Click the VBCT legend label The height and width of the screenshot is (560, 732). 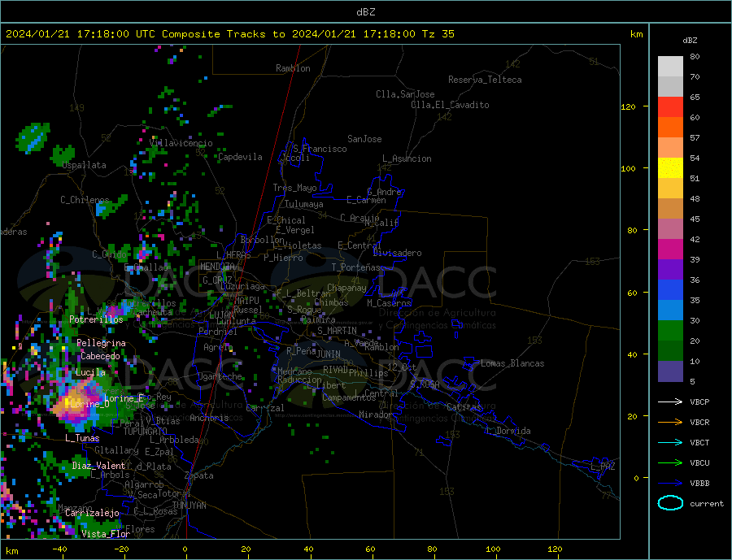[699, 442]
